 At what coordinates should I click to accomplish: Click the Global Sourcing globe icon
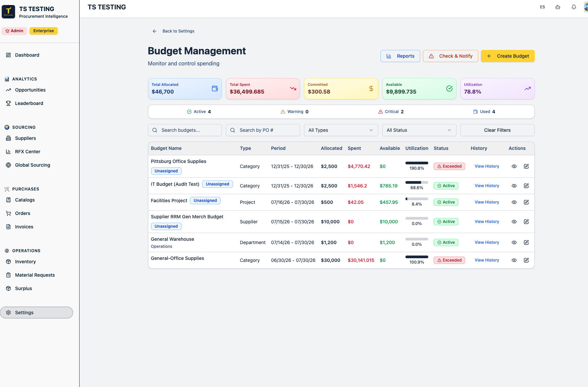[x=8, y=165]
